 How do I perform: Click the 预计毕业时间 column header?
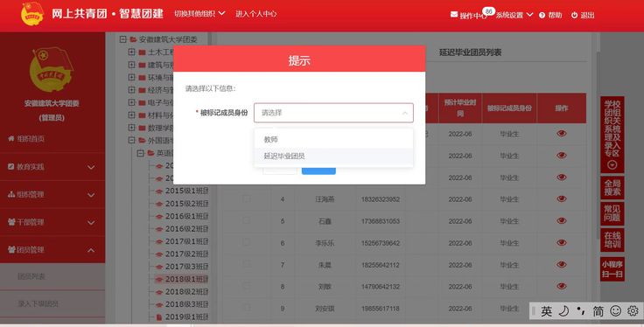460,108
